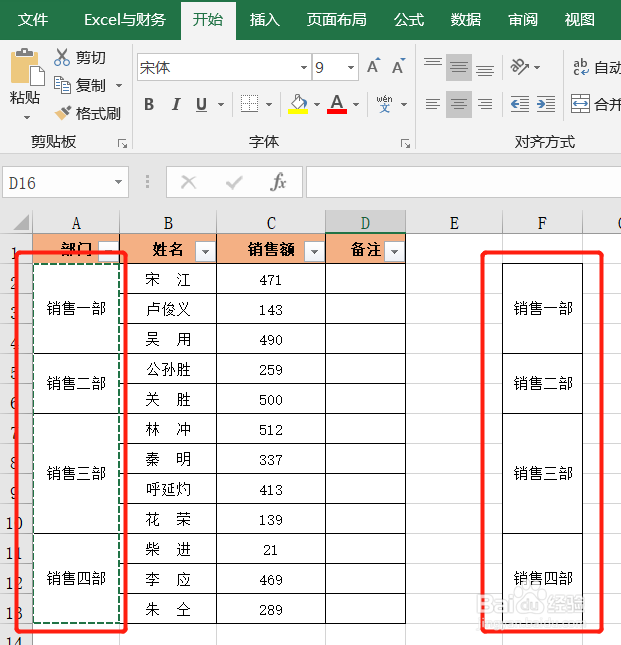Switch to 审阅 ribbon tab

pos(523,20)
